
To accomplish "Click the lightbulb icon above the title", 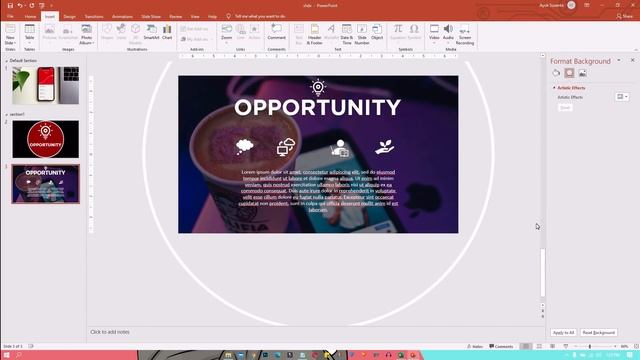I will [x=318, y=87].
